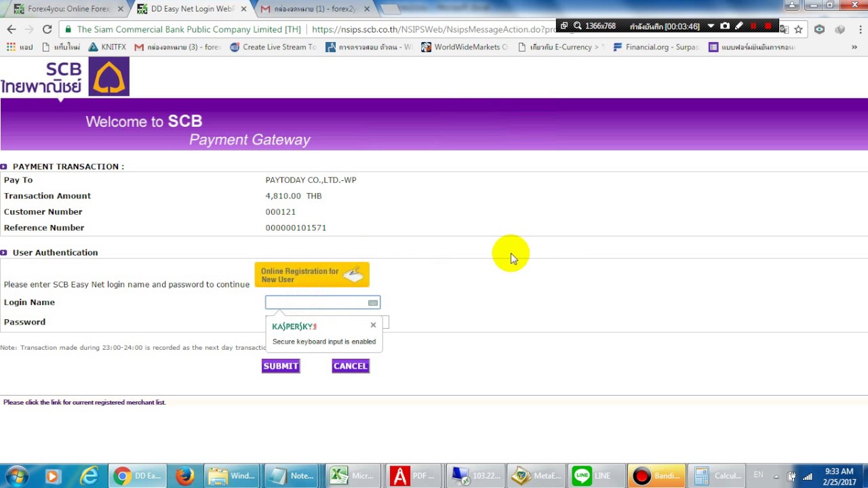Open the Thai bookmark with the teal icon
Screen dimensions: 868x488
pyautogui.click(x=368, y=47)
